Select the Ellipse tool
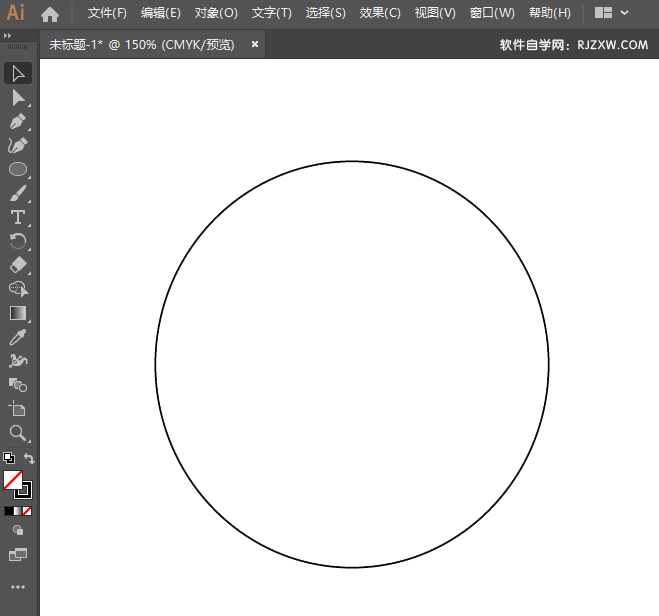Viewport: 659px width, 616px height. coord(18,169)
